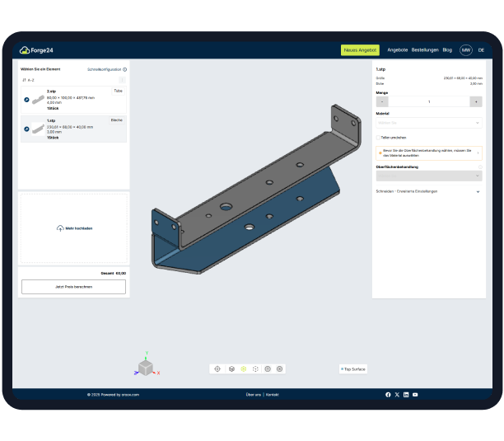Increase Menge with the plus button
The height and width of the screenshot is (441, 504).
coord(475,102)
